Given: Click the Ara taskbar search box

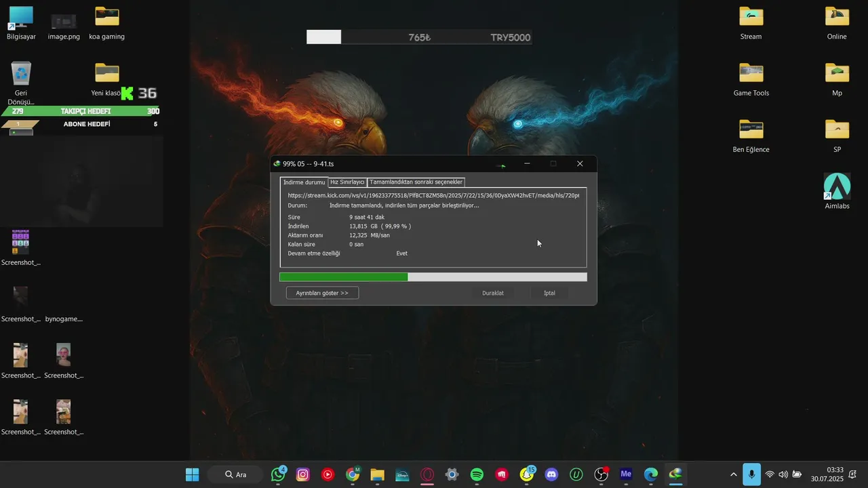Looking at the screenshot, I should (x=236, y=474).
